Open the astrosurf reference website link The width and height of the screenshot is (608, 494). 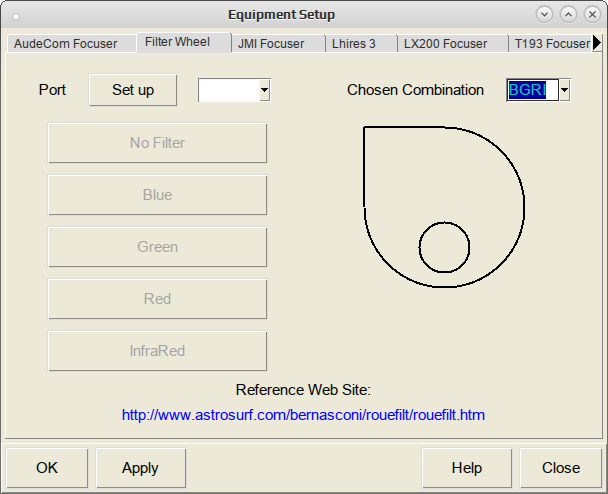303,415
